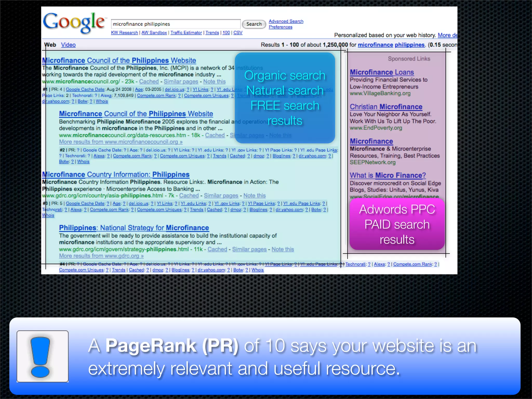Open Cached link for microfinancecouncil.org/ 23k result

(149, 82)
